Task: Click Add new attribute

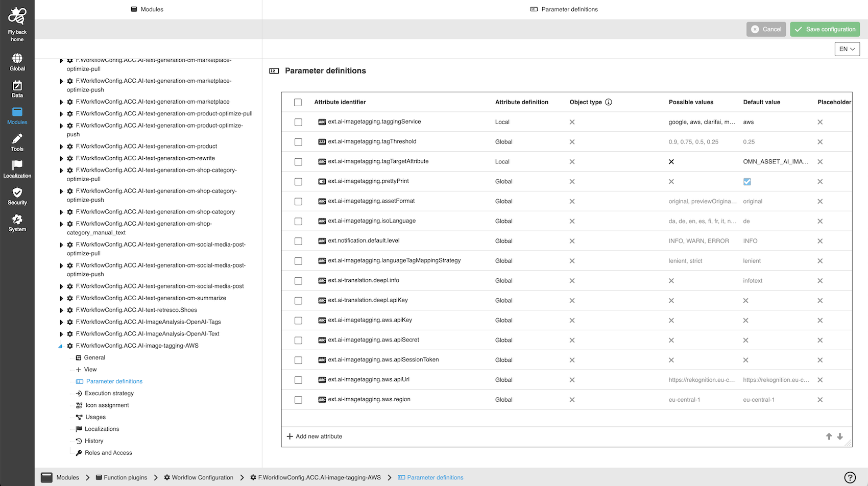Action: tap(315, 436)
